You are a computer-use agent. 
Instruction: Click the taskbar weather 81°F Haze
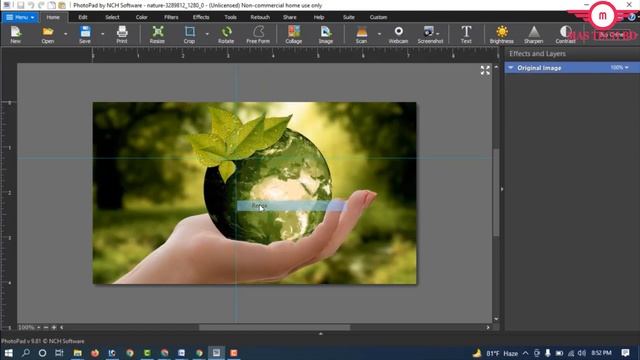coord(496,353)
